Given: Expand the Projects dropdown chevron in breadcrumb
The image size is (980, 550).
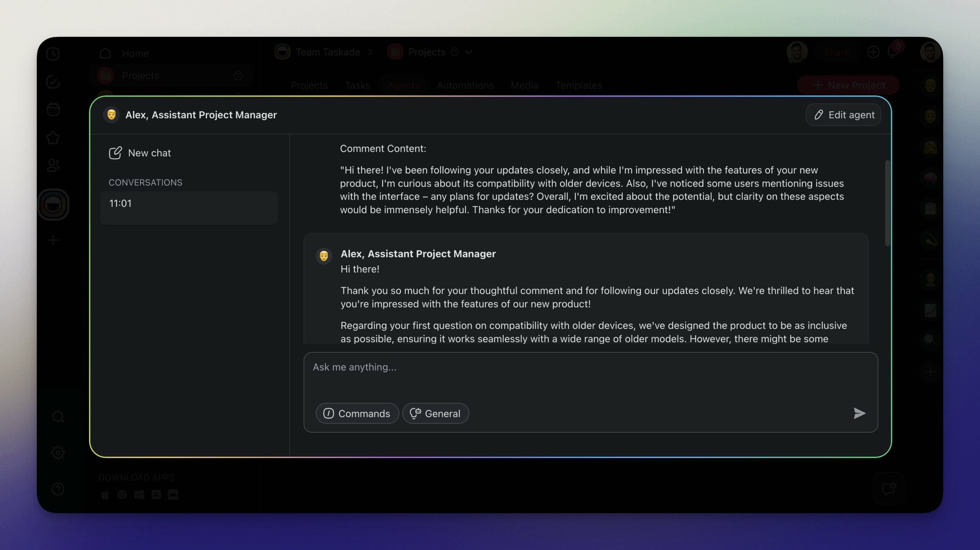Looking at the screenshot, I should tap(469, 52).
